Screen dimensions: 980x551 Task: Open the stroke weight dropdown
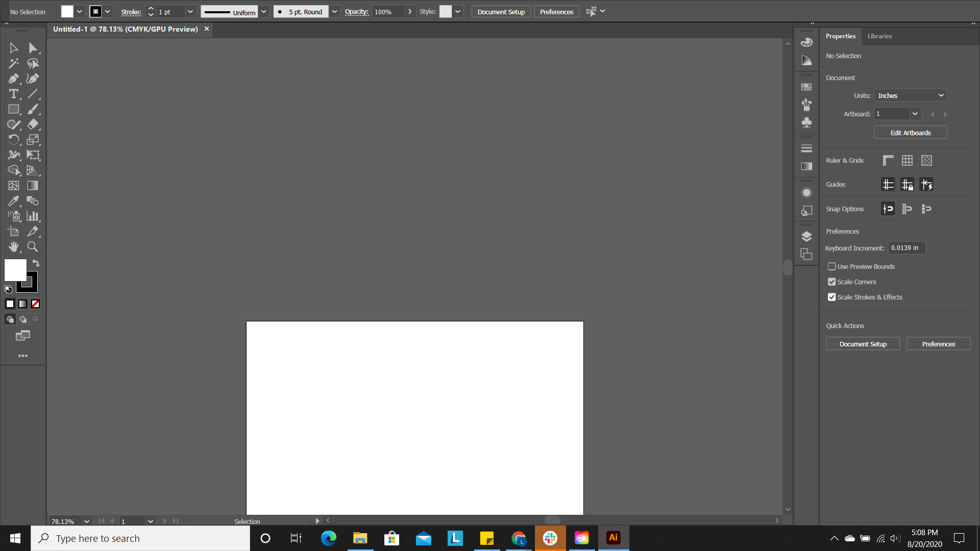pos(190,11)
